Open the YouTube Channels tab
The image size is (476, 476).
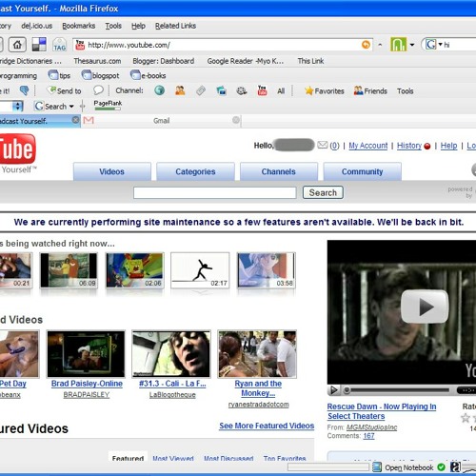point(279,171)
